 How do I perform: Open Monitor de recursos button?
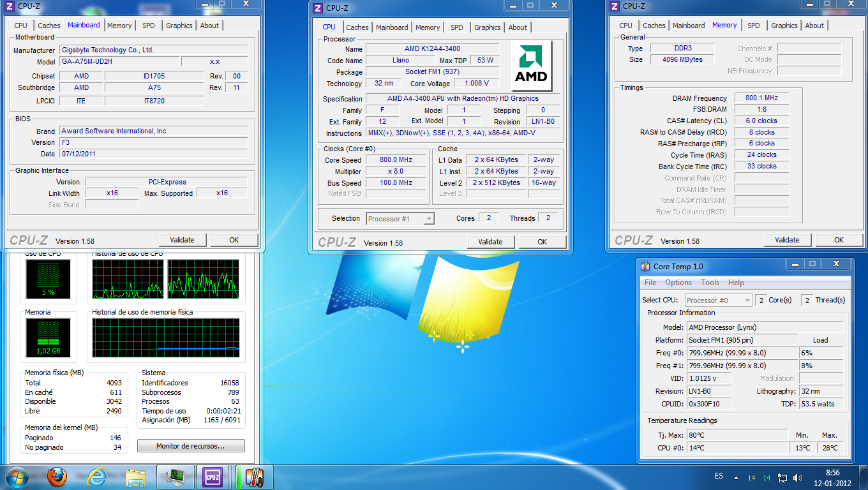(x=191, y=446)
